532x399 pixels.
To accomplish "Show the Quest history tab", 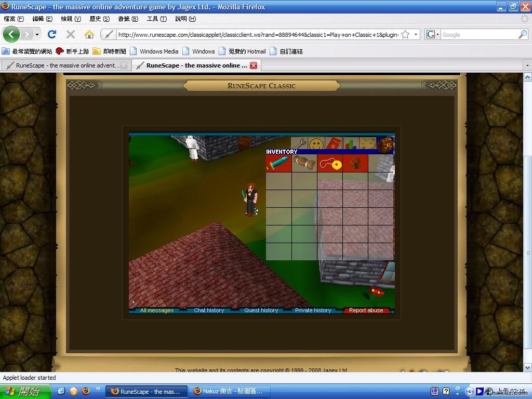I will (x=261, y=310).
